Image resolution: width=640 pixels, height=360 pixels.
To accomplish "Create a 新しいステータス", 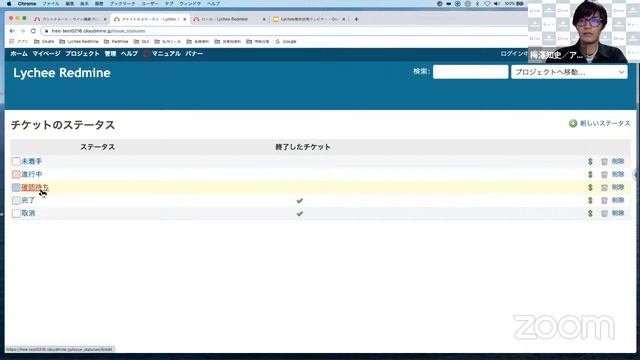I will (x=600, y=123).
